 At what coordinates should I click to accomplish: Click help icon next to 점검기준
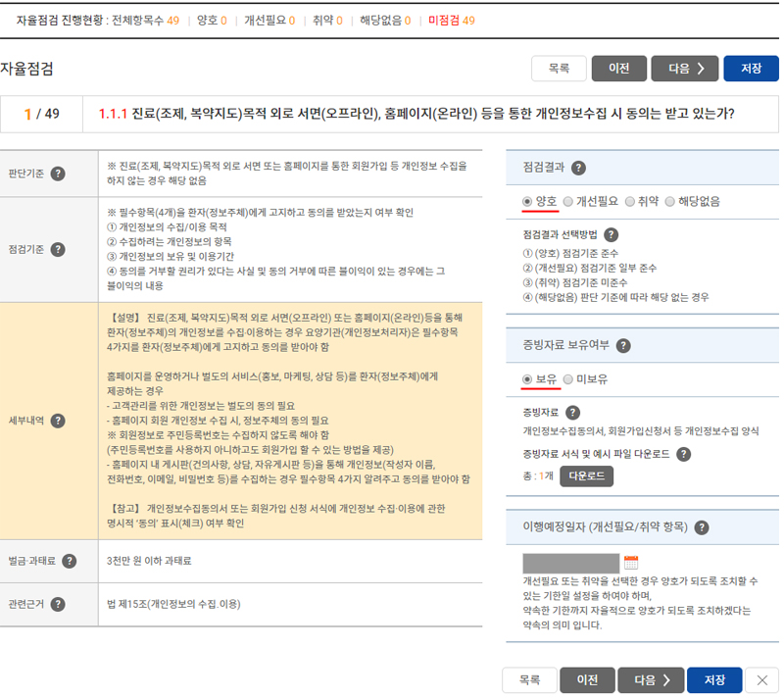pyautogui.click(x=58, y=250)
